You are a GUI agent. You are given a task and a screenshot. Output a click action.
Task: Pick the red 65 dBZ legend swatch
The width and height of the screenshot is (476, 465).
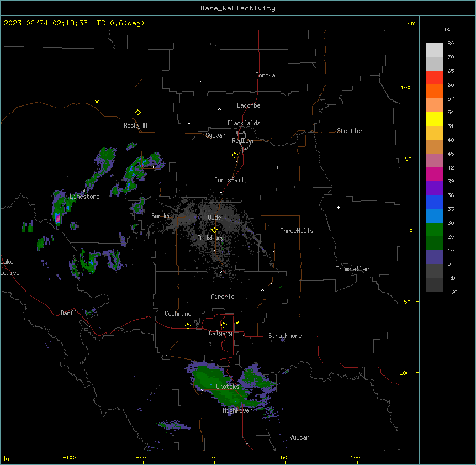[x=434, y=77]
